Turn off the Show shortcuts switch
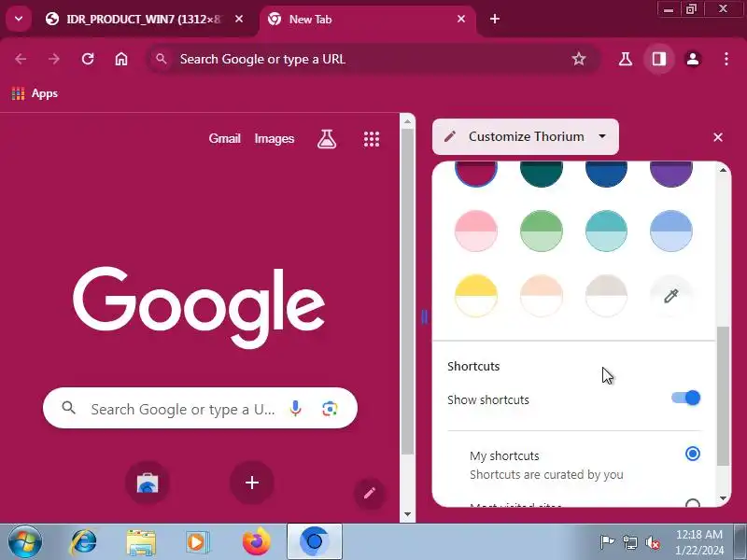747x560 pixels. click(x=686, y=398)
